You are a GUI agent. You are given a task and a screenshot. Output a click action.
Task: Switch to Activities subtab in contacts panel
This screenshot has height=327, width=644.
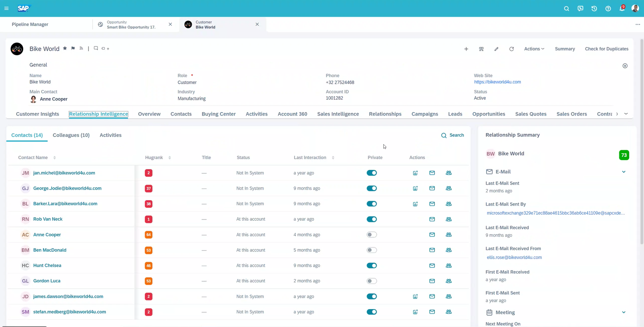click(111, 135)
